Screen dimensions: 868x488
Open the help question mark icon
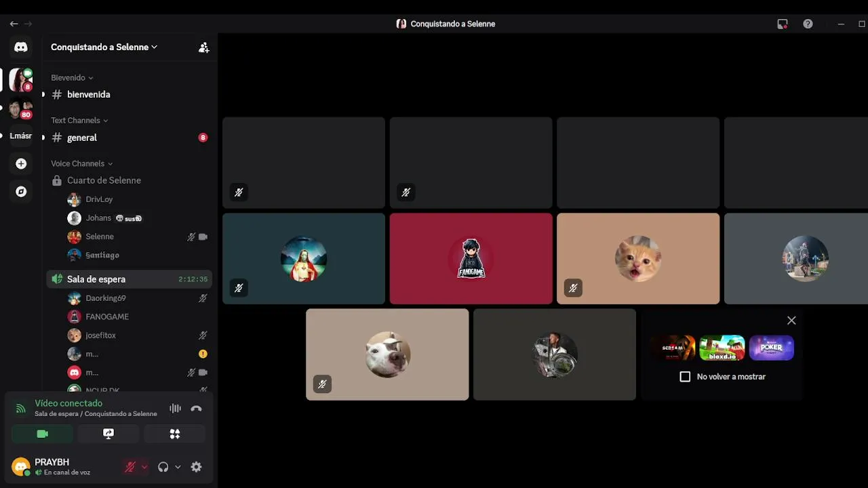(x=808, y=24)
